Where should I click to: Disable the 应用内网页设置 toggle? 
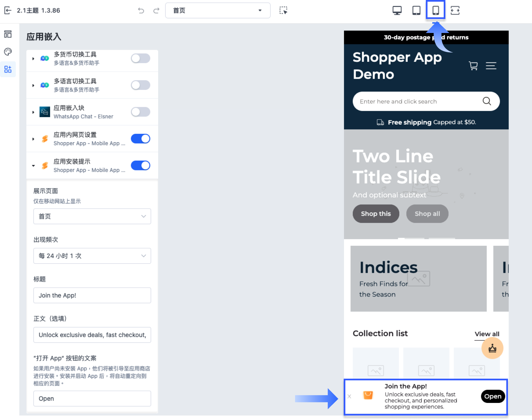(x=141, y=139)
